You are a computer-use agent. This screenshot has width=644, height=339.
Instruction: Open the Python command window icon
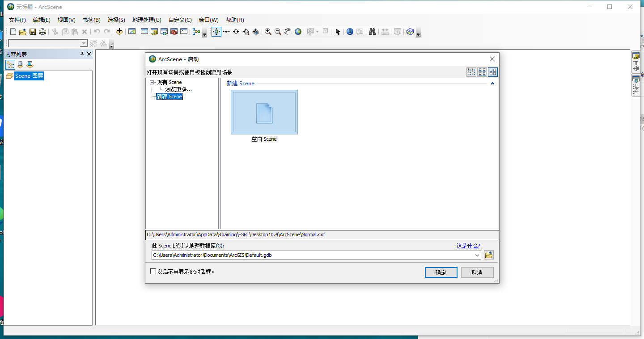click(x=184, y=32)
